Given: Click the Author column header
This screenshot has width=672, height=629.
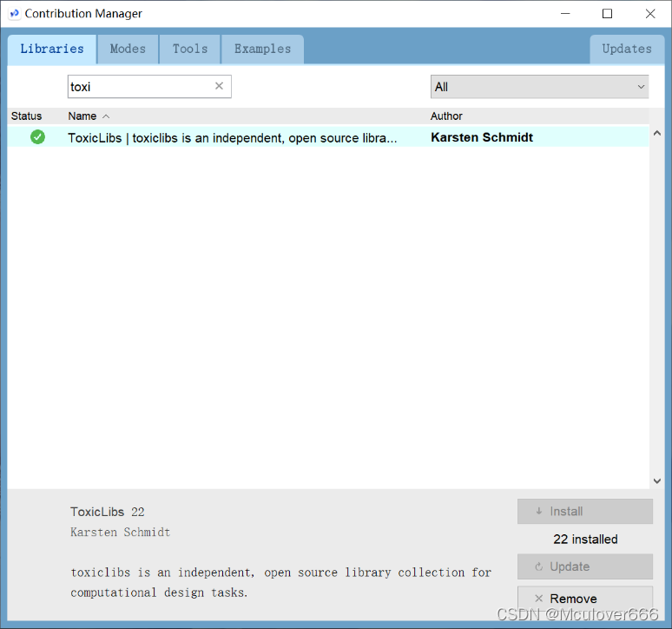Looking at the screenshot, I should point(446,116).
